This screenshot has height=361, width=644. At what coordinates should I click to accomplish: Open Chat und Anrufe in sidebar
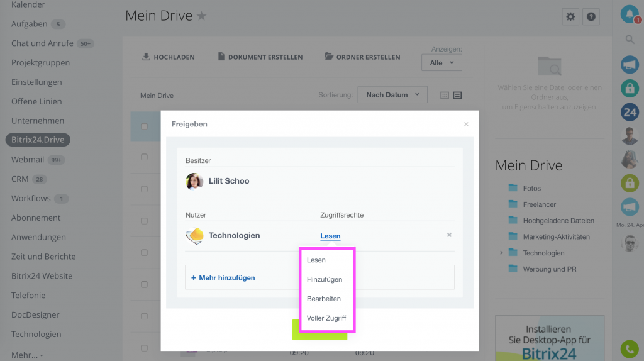(x=42, y=43)
